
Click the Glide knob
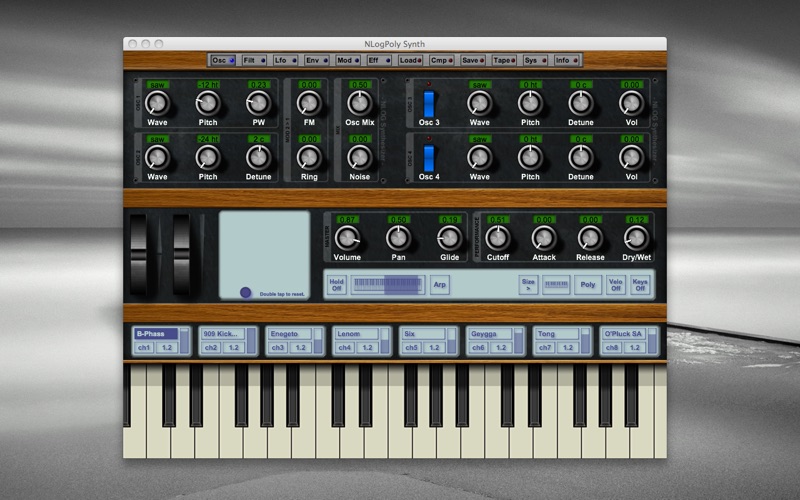point(450,238)
